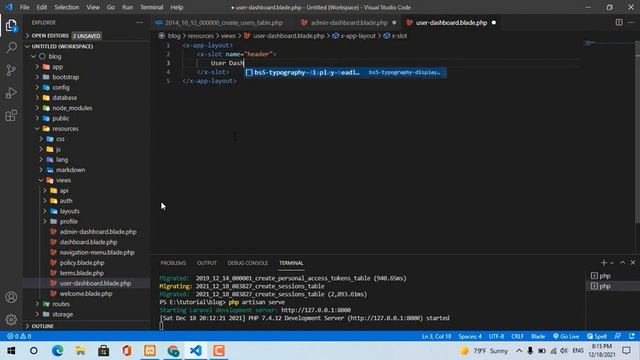
Task: Add a new terminal with plus icon
Action: pos(604,263)
